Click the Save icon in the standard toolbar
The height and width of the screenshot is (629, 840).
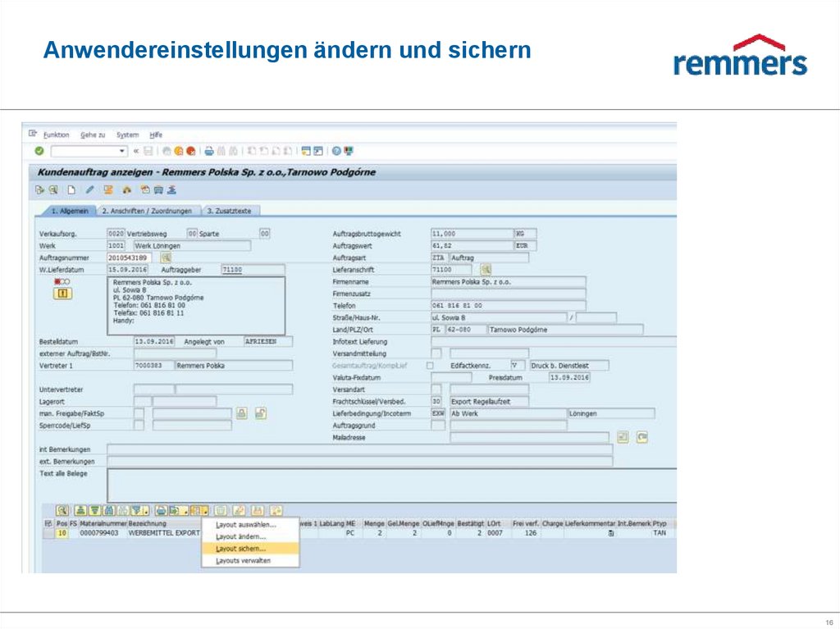(146, 151)
